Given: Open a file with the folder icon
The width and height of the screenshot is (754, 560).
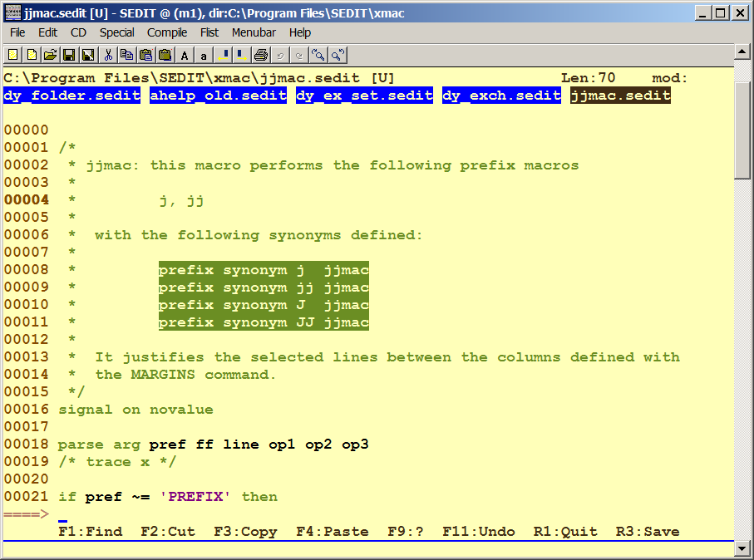Looking at the screenshot, I should tap(51, 56).
